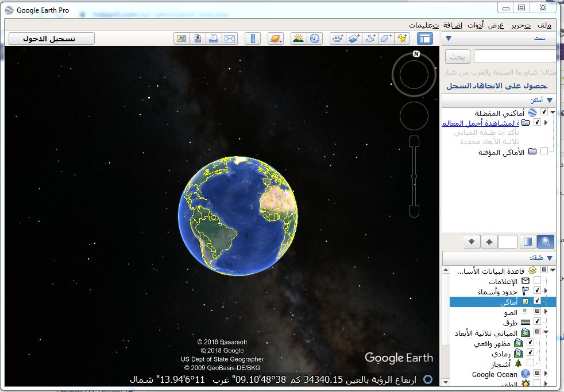Toggle the رمادي gray buildings checkbox
Screen dimensions: 564x392
point(530,352)
